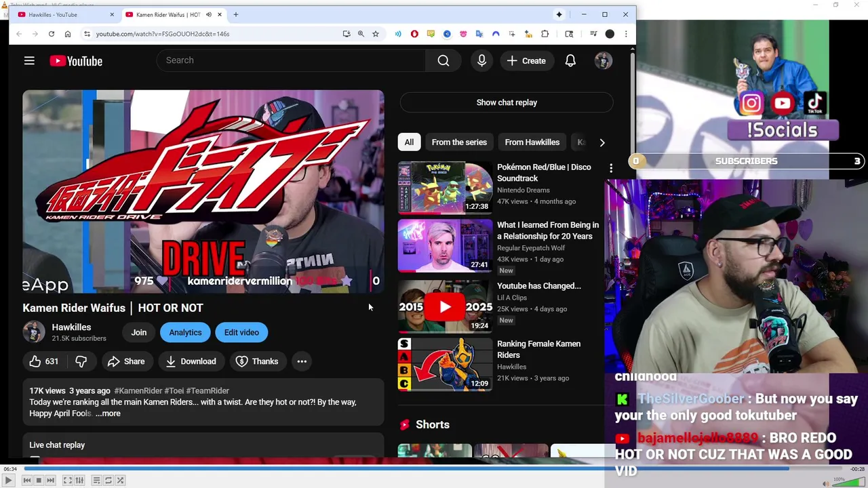Close the Hawkilles - YouTube tab
The image size is (868, 488).
(112, 14)
